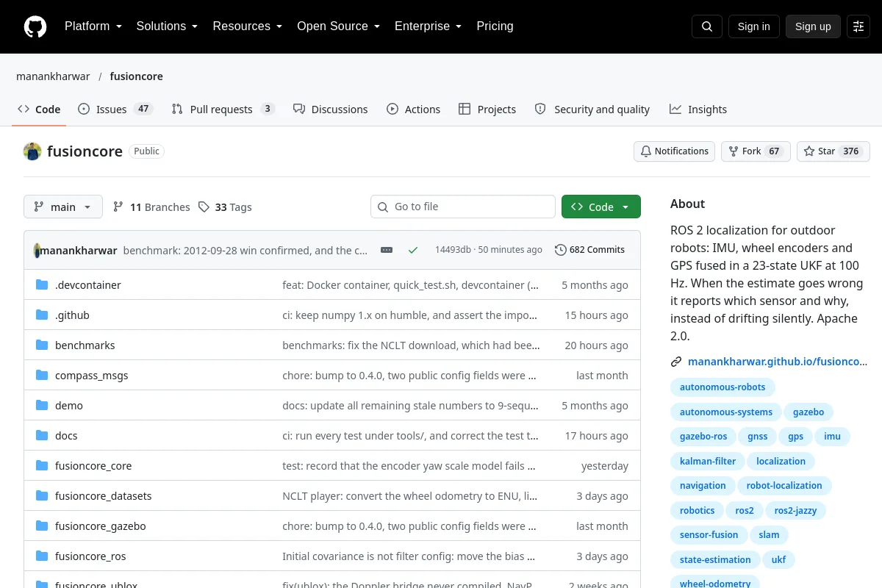Star the fusioncore repository
The height and width of the screenshot is (588, 882).
pos(833,151)
